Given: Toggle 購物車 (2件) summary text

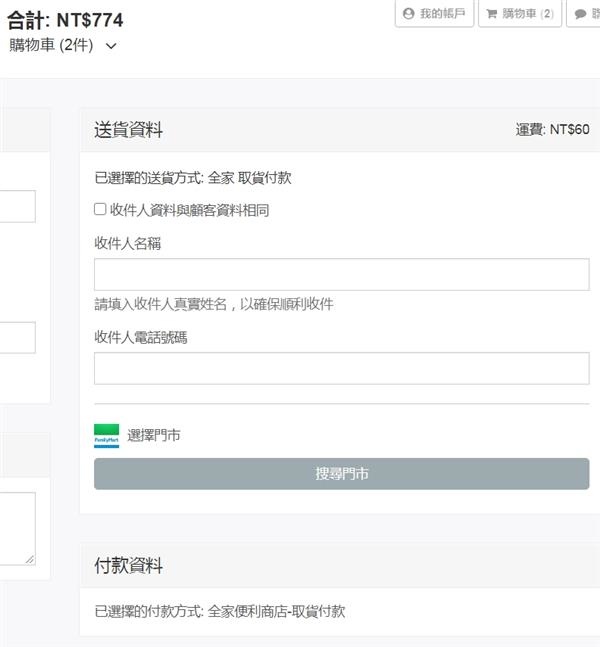Looking at the screenshot, I should (52, 45).
